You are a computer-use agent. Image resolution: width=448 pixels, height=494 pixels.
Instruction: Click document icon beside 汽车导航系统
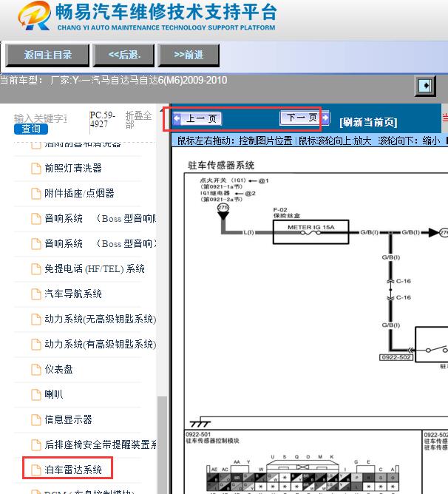(x=36, y=294)
